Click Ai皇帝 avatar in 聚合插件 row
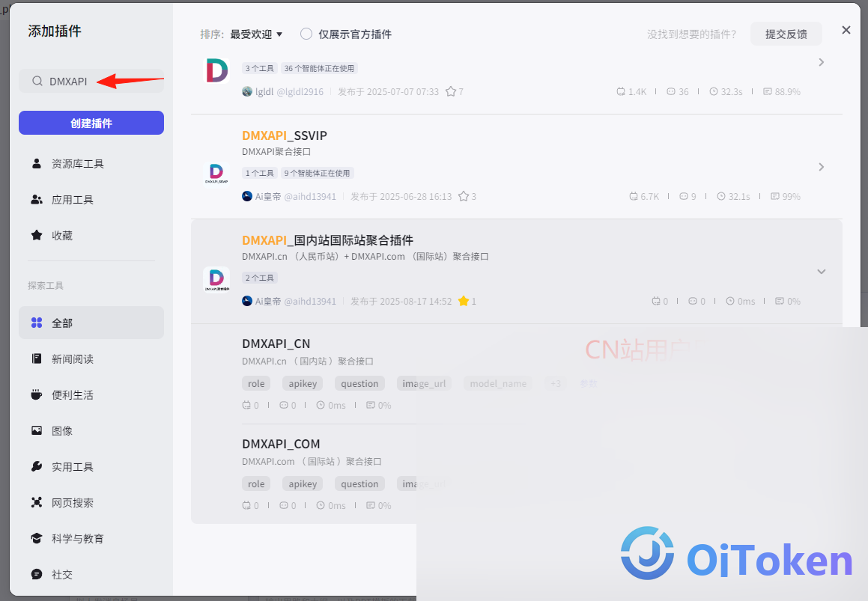 pos(247,301)
